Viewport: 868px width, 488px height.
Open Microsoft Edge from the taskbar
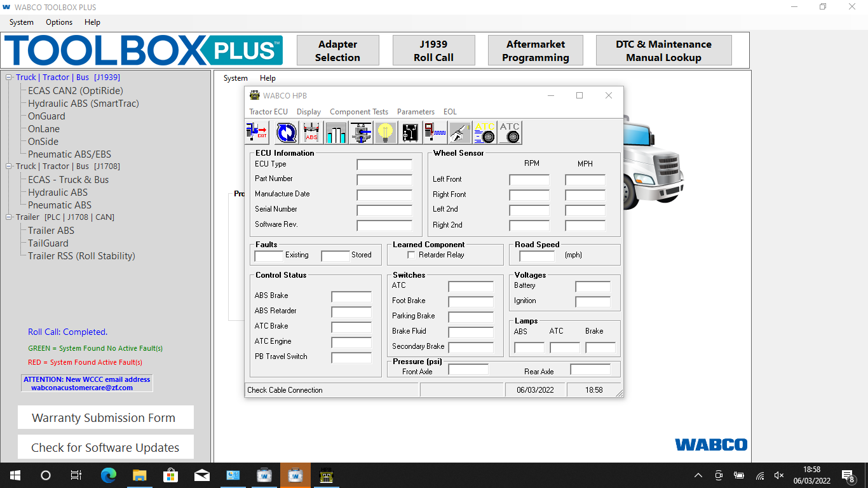[109, 475]
